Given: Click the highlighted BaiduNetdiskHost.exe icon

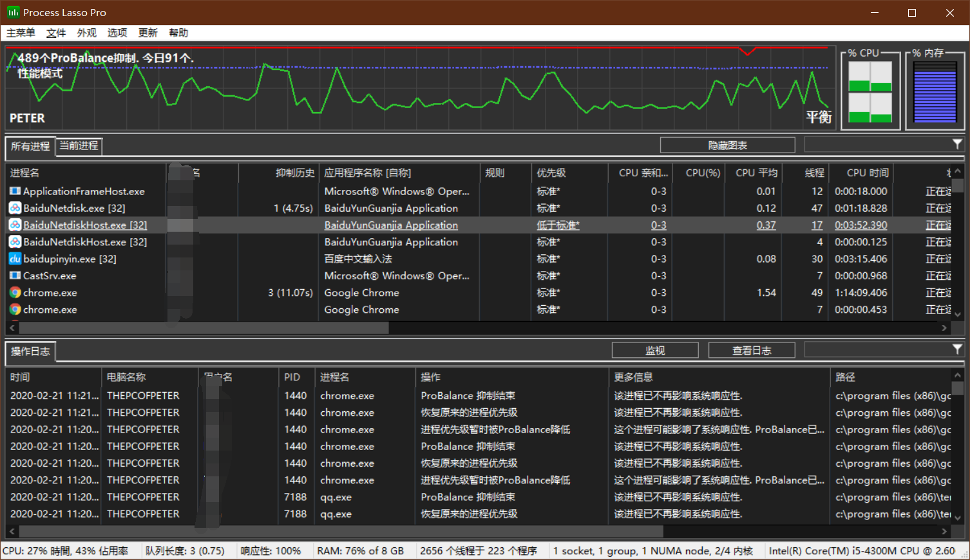Looking at the screenshot, I should [x=15, y=225].
